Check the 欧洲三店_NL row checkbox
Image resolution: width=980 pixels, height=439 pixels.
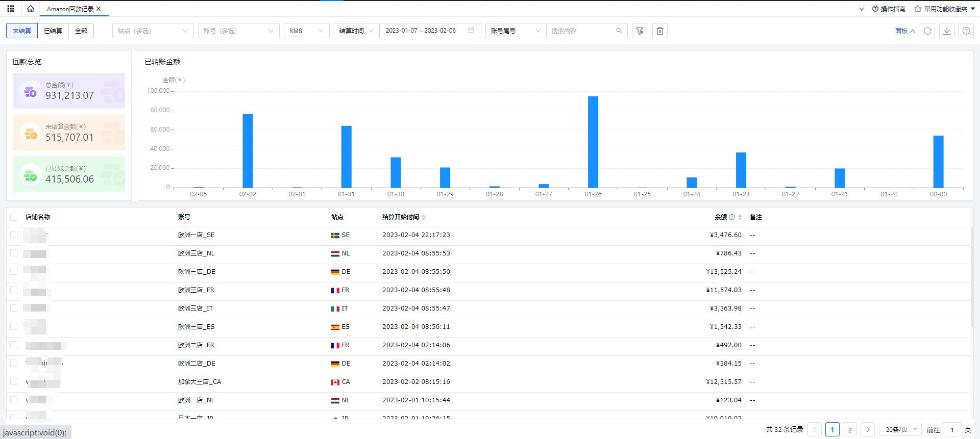click(x=14, y=253)
